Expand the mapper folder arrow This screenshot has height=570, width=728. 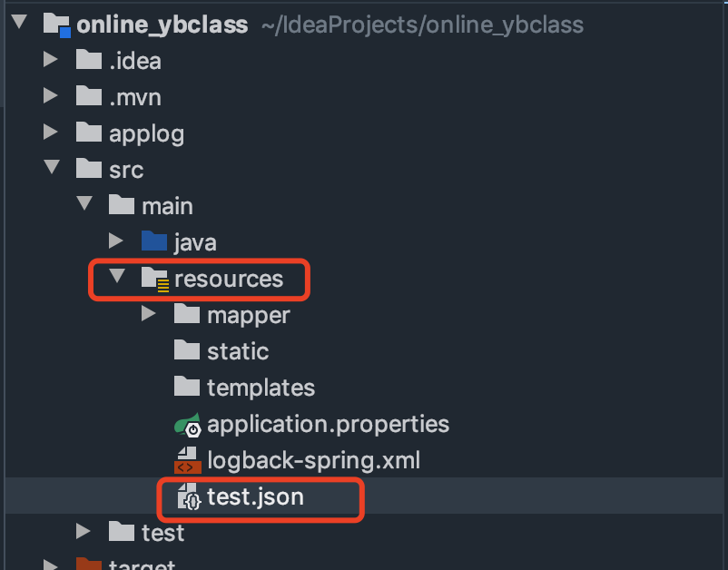pyautogui.click(x=148, y=313)
